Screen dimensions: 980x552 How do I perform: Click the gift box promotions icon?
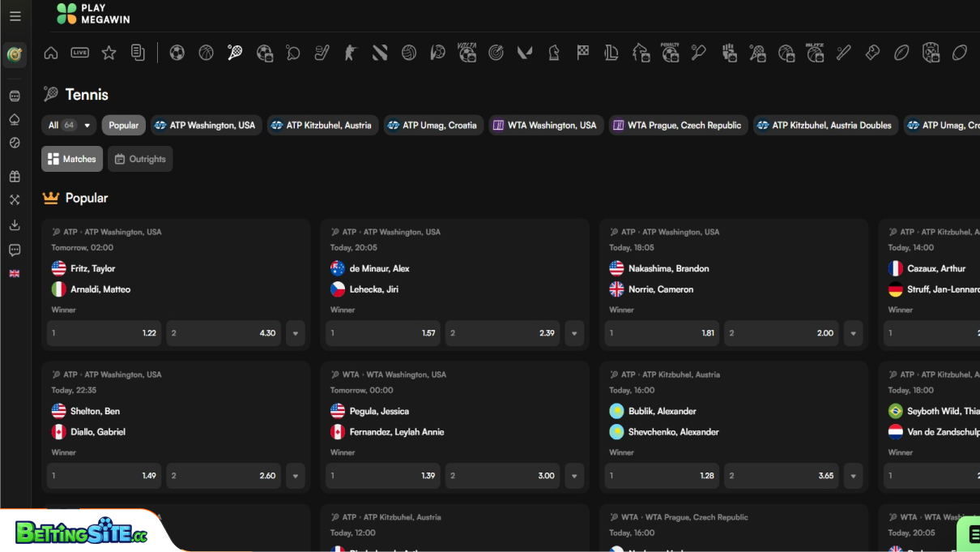pyautogui.click(x=15, y=177)
